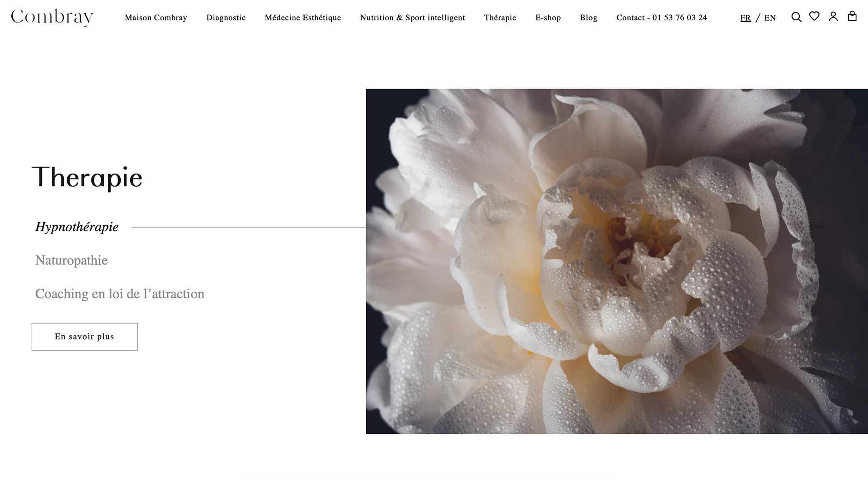Click the wishlist heart icon
Screen dimensions: 868x488
coord(814,16)
